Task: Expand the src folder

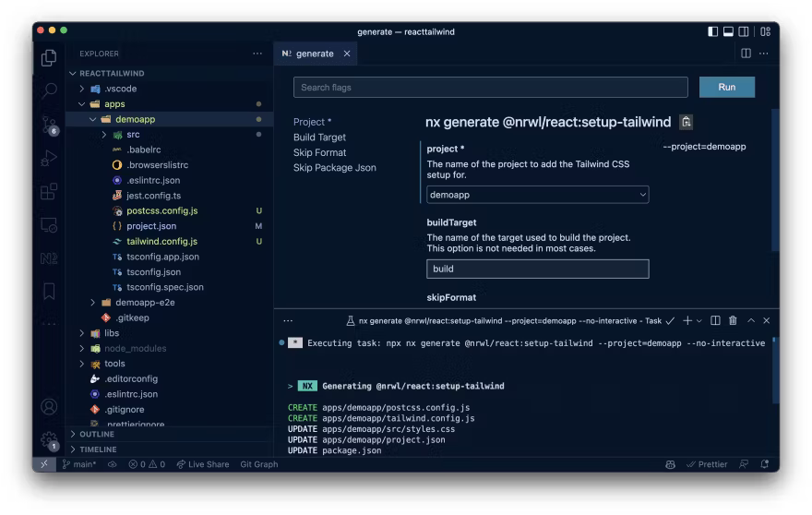Action: click(x=104, y=134)
